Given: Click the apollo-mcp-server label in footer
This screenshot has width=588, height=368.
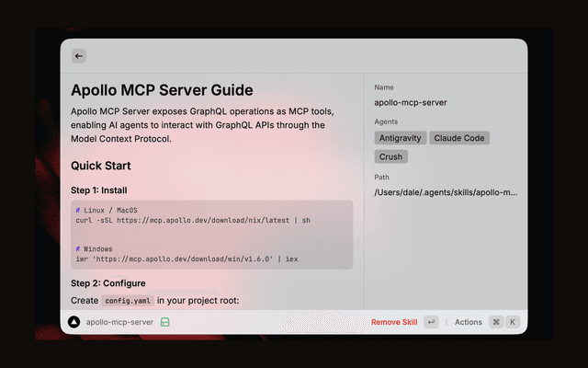Looking at the screenshot, I should pyautogui.click(x=119, y=322).
